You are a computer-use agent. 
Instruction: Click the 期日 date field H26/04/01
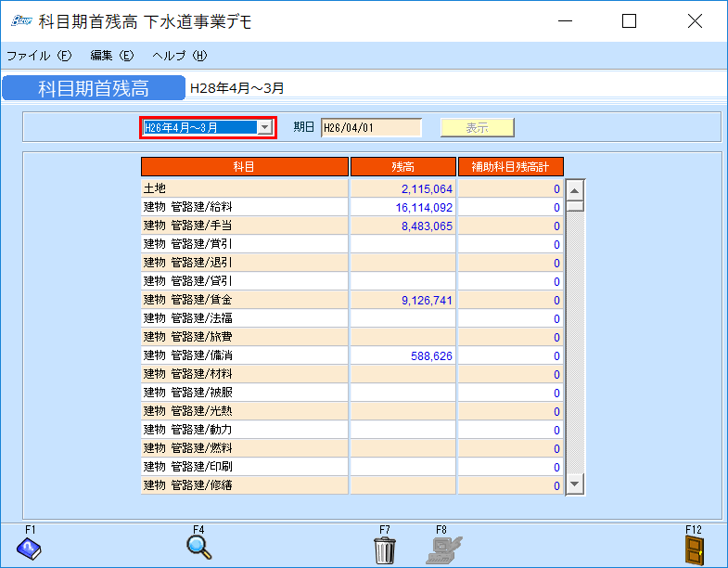coord(371,127)
